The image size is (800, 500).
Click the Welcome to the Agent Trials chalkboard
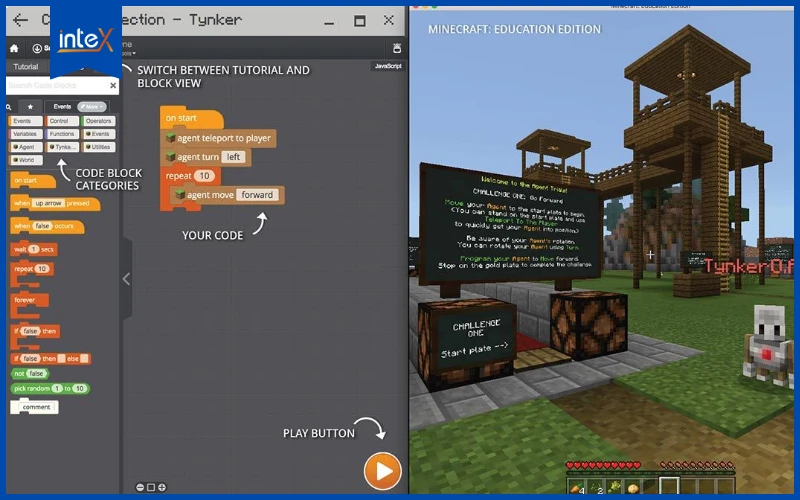(511, 224)
